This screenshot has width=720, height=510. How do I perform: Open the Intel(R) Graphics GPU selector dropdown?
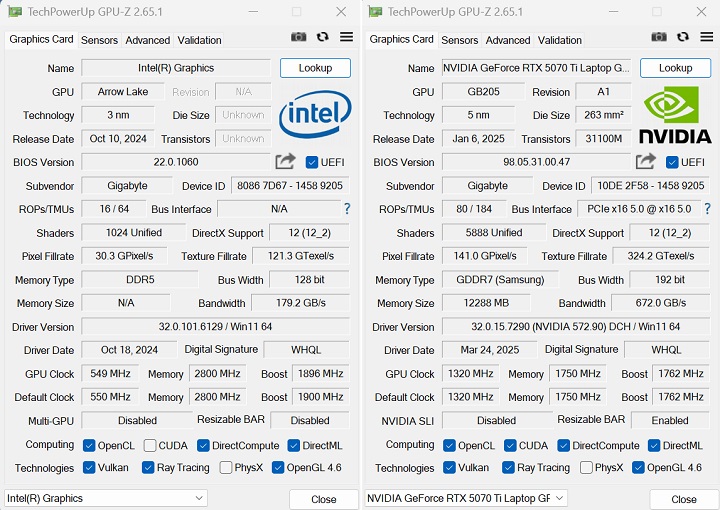(x=106, y=498)
